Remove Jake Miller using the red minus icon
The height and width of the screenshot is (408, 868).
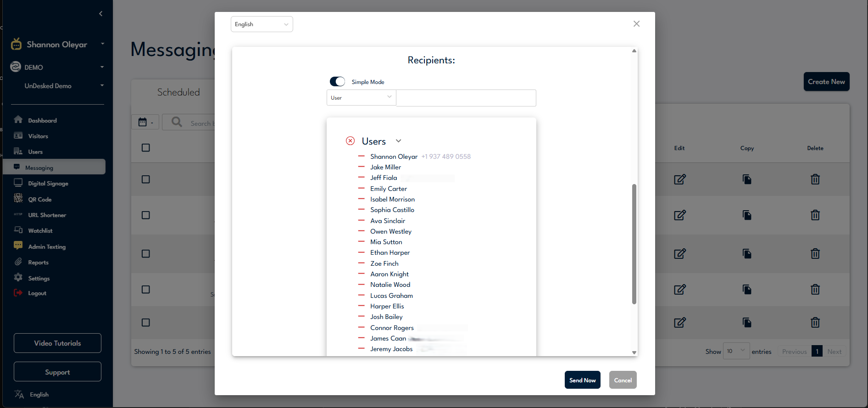tap(362, 167)
